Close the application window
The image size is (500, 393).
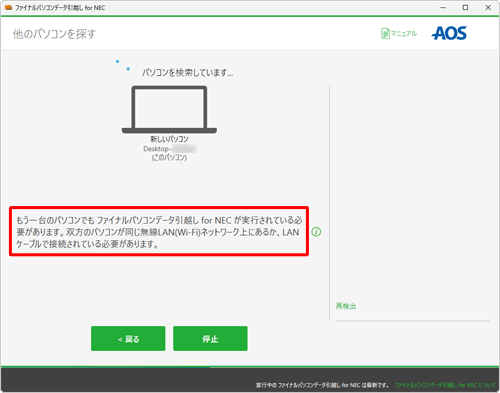tap(488, 8)
